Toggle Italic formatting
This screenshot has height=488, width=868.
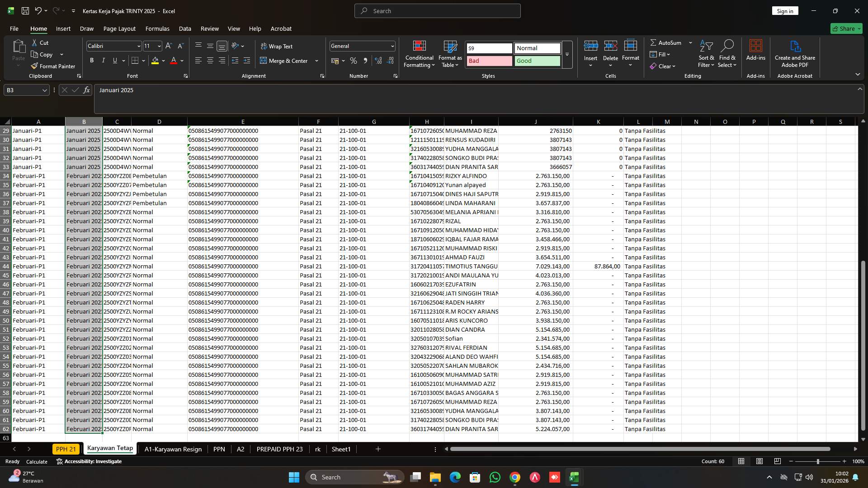pyautogui.click(x=103, y=60)
